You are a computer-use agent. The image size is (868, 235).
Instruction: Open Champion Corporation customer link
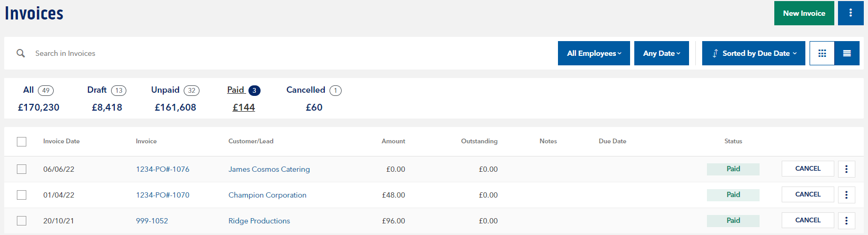point(267,195)
